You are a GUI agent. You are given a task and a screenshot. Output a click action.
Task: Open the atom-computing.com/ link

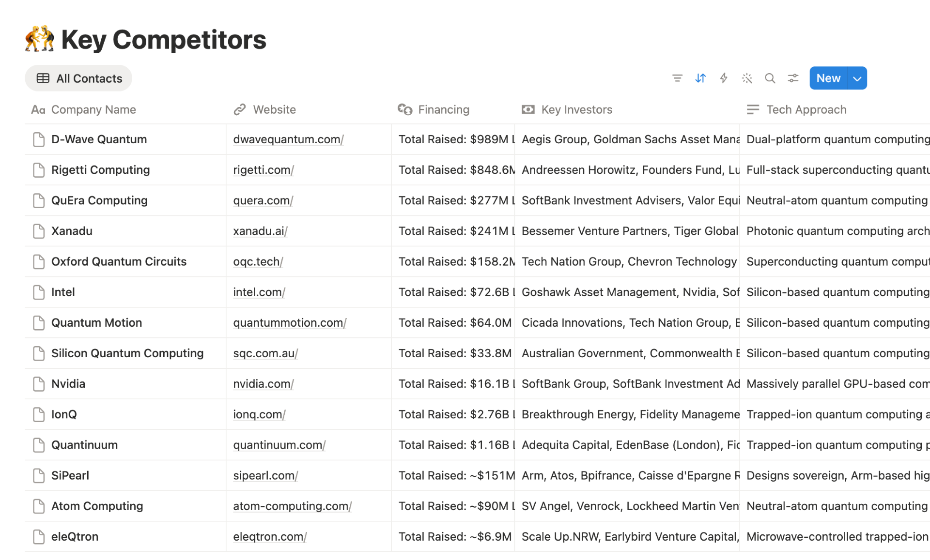[293, 506]
